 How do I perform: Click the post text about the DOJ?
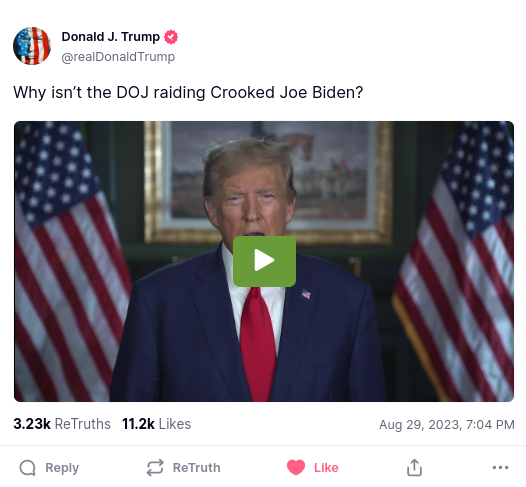click(188, 93)
